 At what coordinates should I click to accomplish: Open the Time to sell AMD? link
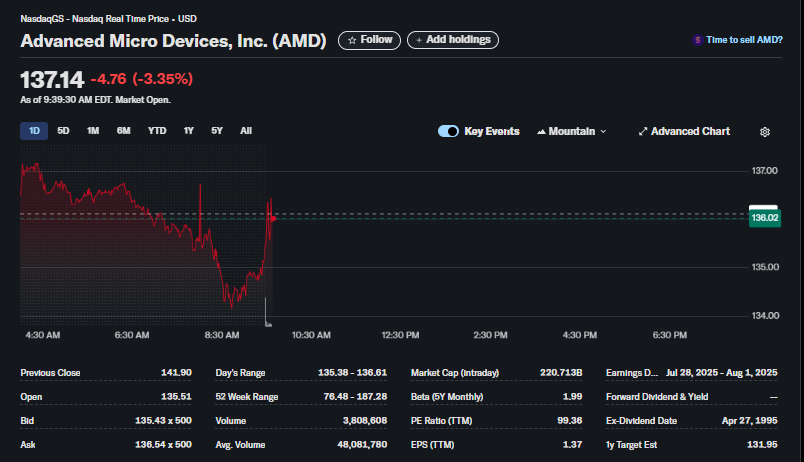tap(744, 40)
